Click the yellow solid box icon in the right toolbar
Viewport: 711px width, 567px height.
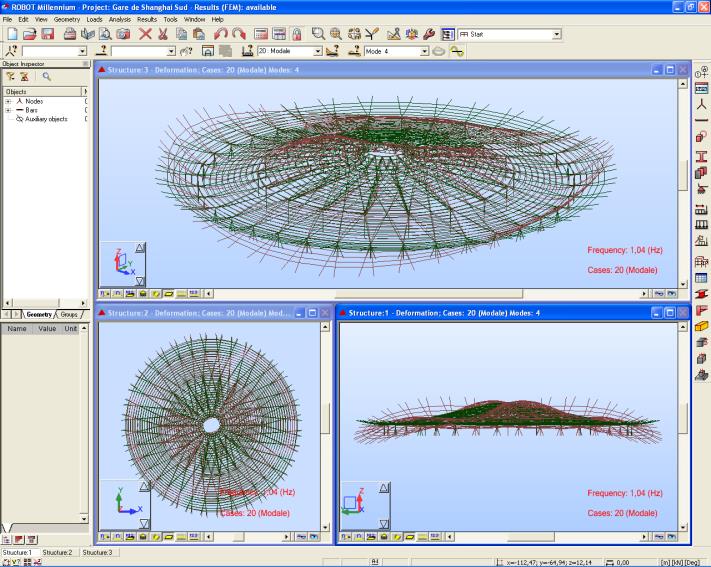pos(701,326)
